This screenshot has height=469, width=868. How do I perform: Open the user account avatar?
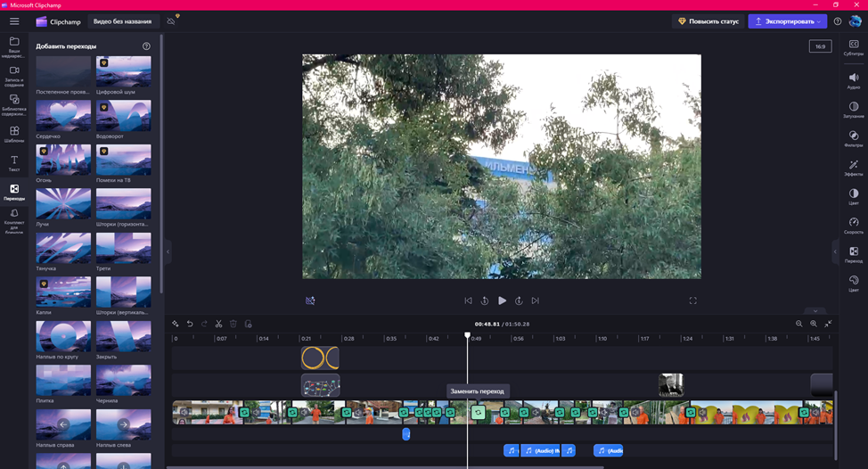856,21
